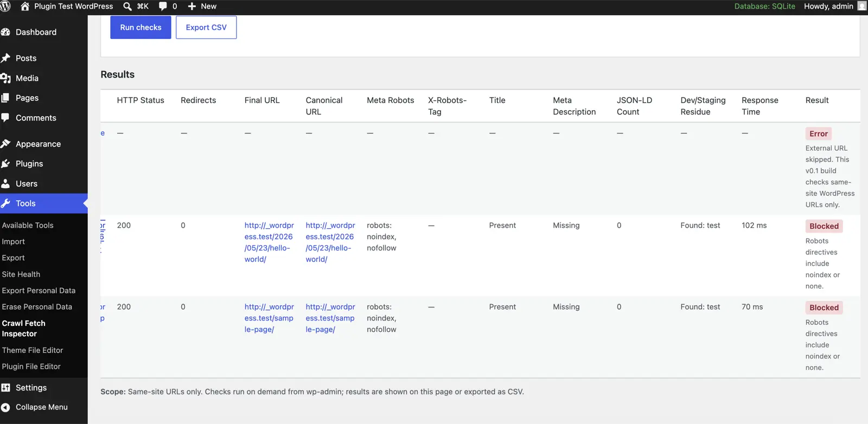Open Theme File Editor

coord(33,350)
